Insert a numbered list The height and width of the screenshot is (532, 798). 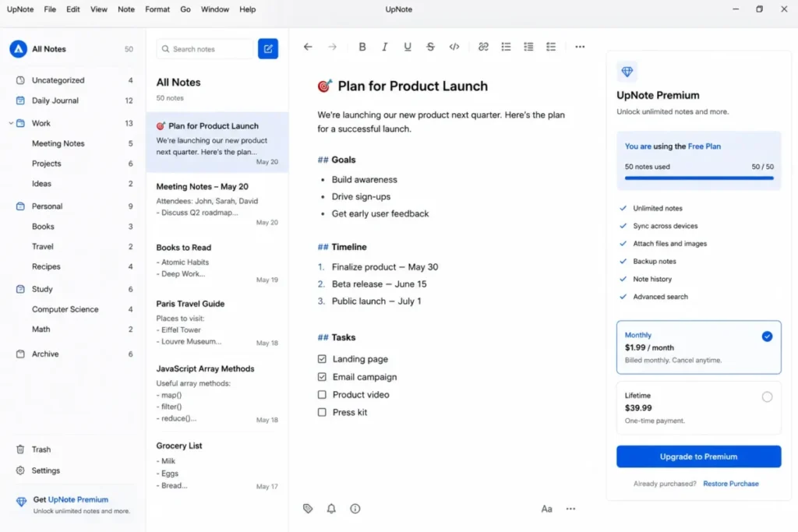click(528, 47)
